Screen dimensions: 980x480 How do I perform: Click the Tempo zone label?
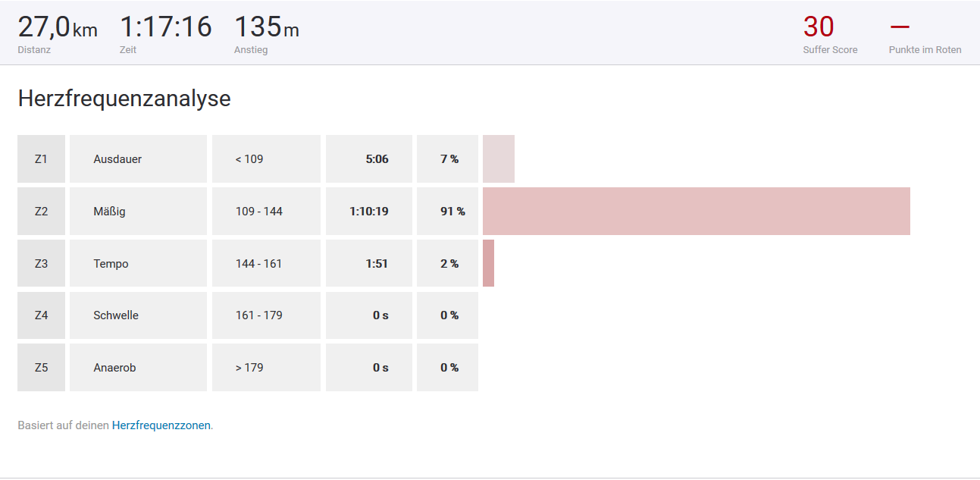(x=111, y=264)
